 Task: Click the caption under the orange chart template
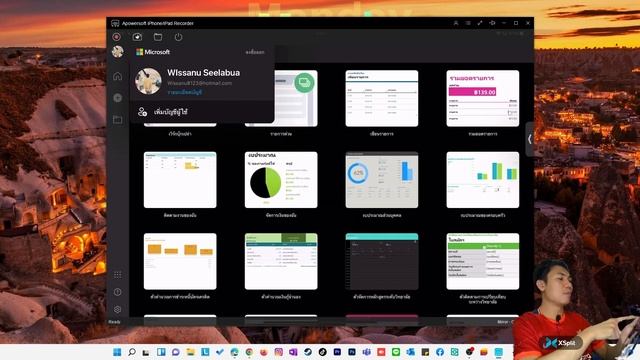(180, 297)
